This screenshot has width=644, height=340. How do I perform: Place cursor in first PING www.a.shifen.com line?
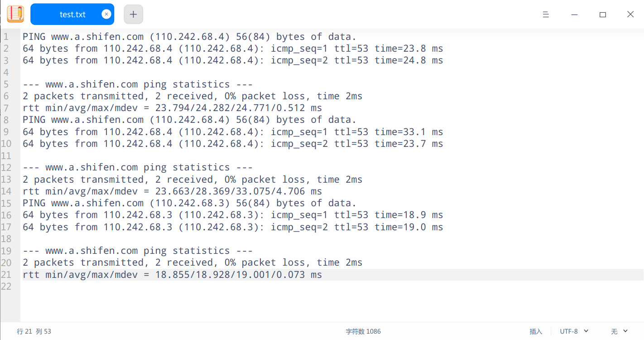[189, 37]
